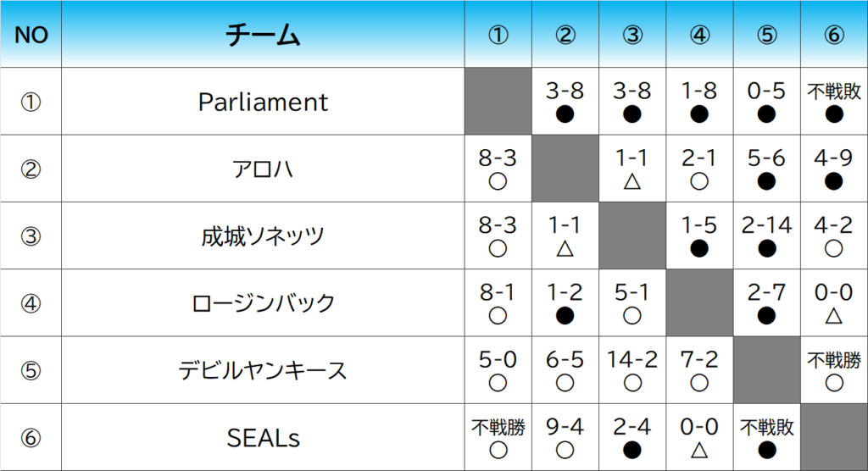Click the black circle under the 2-14 score
Image resolution: width=868 pixels, height=471 pixels.
coord(766,249)
